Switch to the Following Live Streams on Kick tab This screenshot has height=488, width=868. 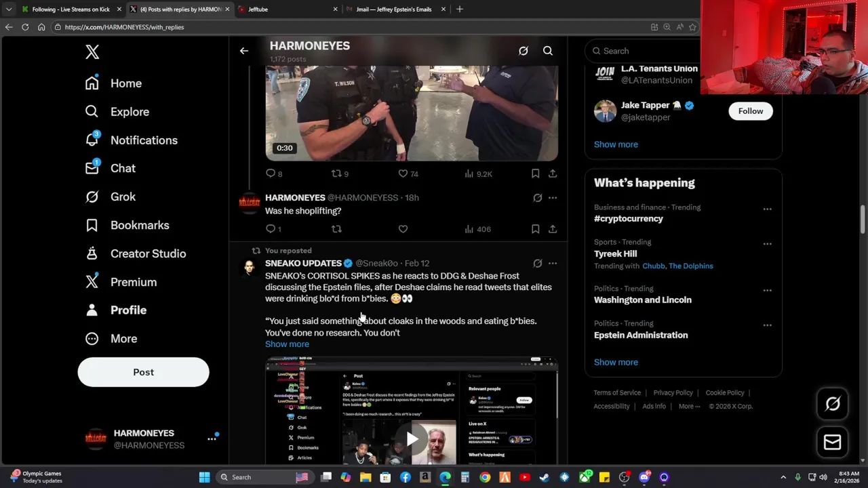point(71,9)
